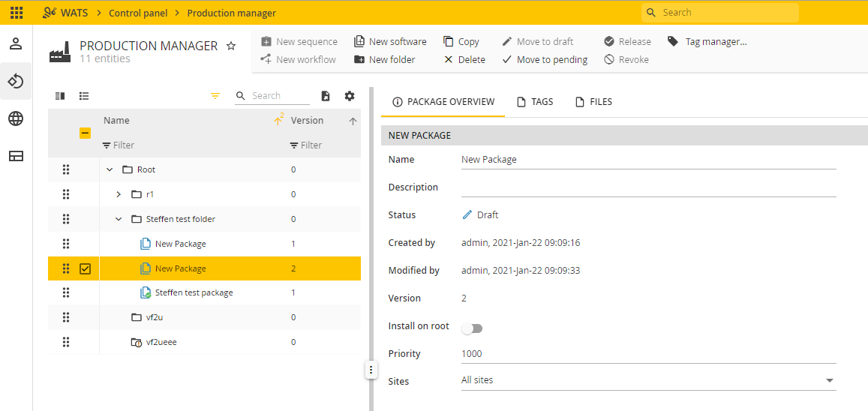The height and width of the screenshot is (411, 868).
Task: Click the user profile sidebar icon
Action: pyautogui.click(x=16, y=43)
